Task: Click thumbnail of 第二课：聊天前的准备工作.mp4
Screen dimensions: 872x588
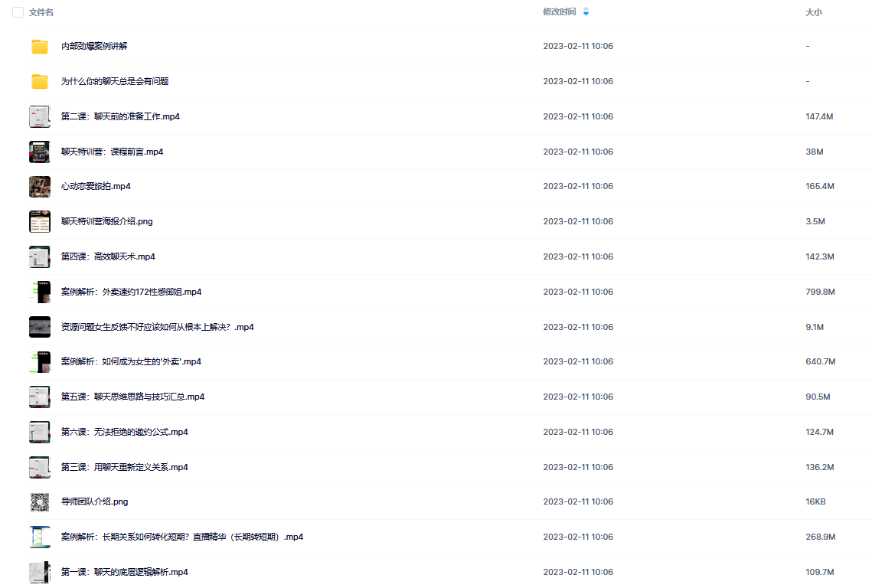Action: coord(40,116)
